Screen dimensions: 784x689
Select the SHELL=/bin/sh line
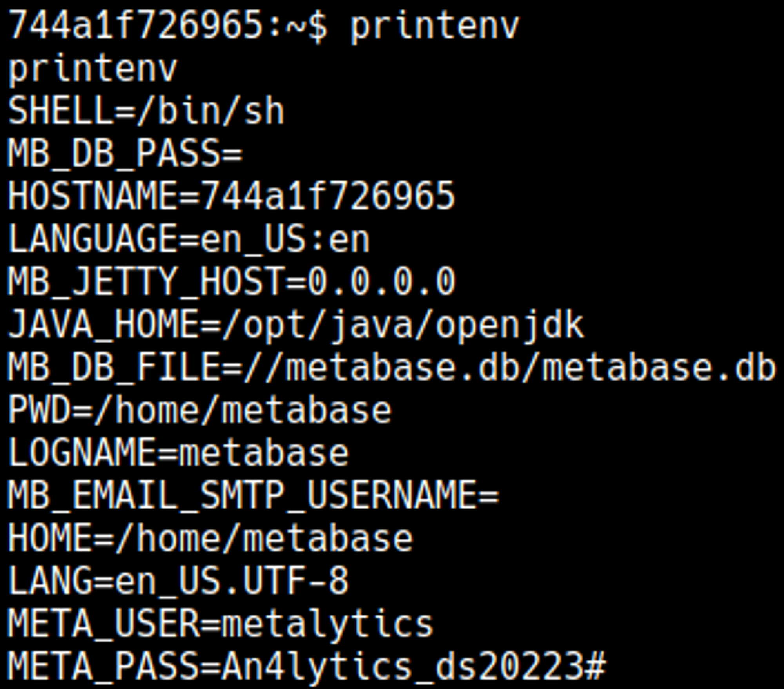(x=146, y=112)
